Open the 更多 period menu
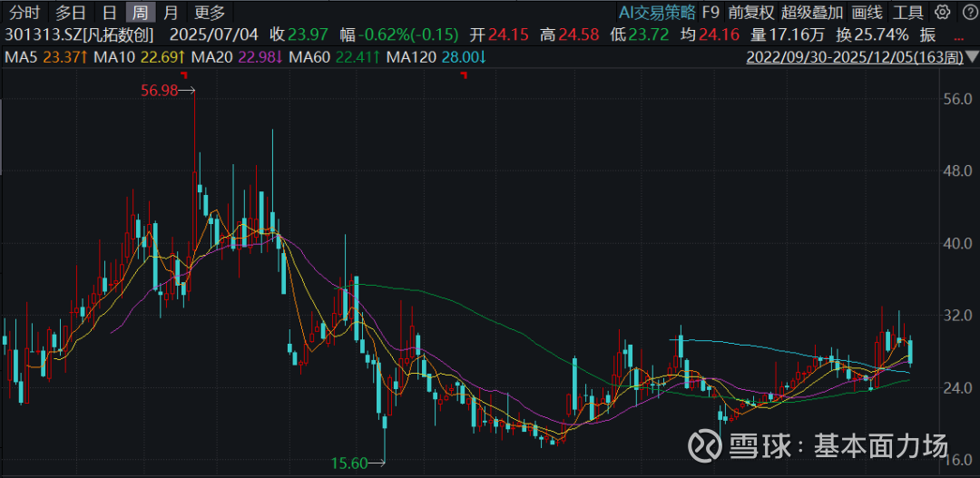980x478 pixels. click(210, 12)
